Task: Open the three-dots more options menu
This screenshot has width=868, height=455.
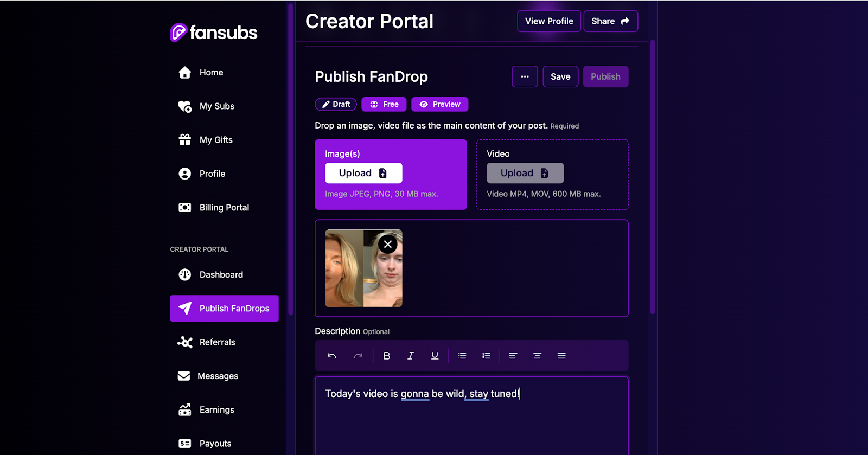Action: [x=525, y=76]
